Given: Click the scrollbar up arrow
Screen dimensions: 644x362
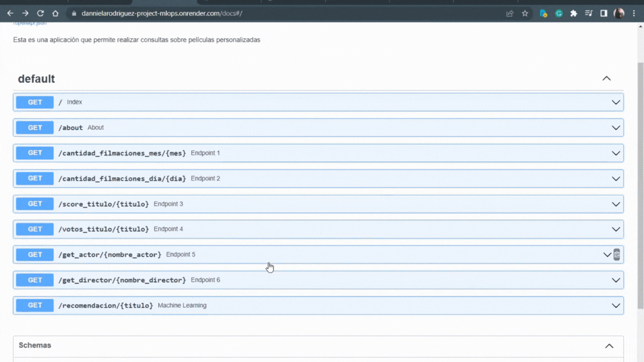Looking at the screenshot, I should [x=640, y=26].
